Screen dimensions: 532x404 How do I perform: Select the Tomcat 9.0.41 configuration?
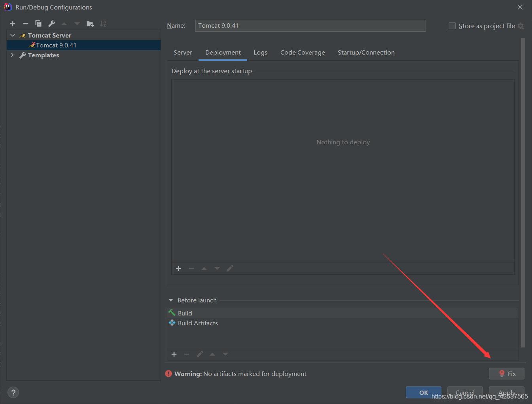(x=83, y=45)
